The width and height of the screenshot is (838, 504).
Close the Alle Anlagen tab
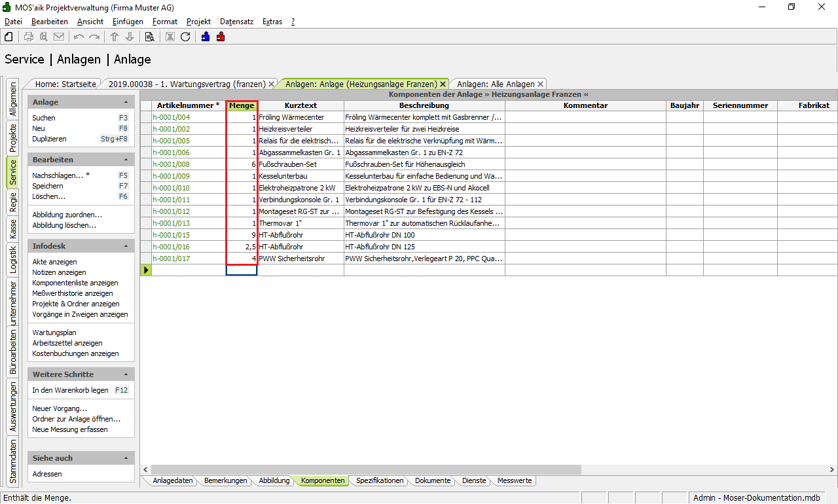point(540,84)
